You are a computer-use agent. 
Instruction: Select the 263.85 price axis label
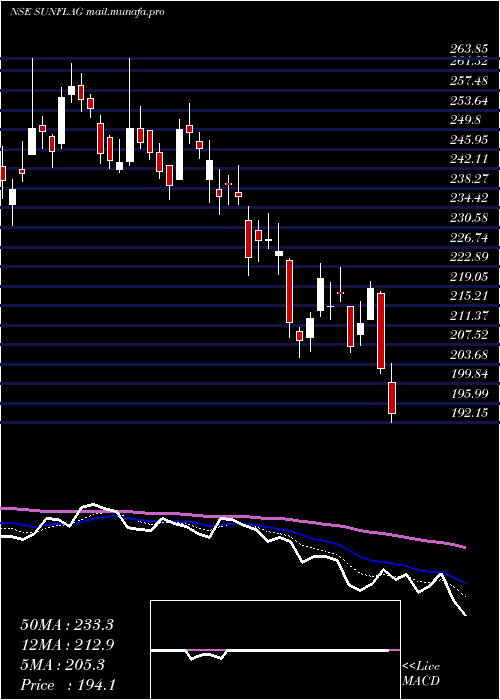point(469,49)
